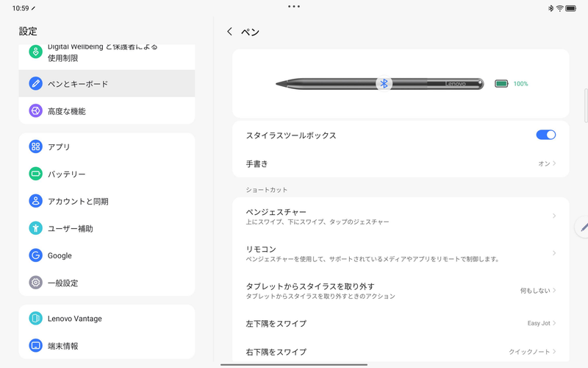
Task: Open the 左下隅をスワイプ row
Action: click(401, 323)
